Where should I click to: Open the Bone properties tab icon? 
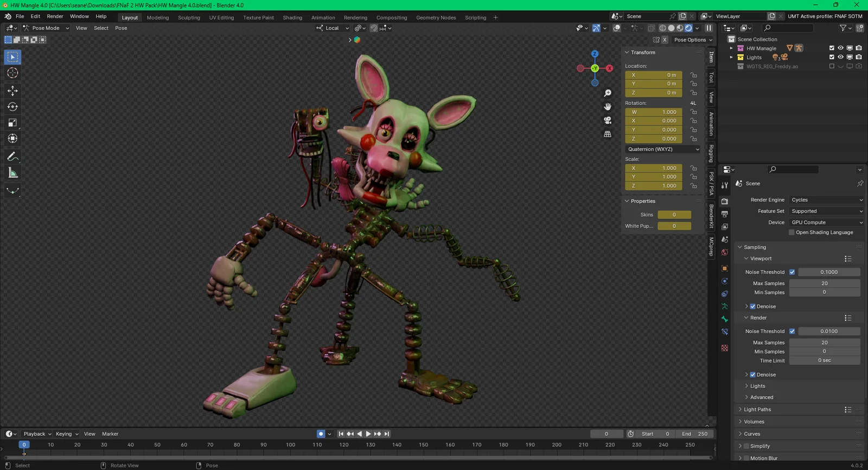(725, 319)
